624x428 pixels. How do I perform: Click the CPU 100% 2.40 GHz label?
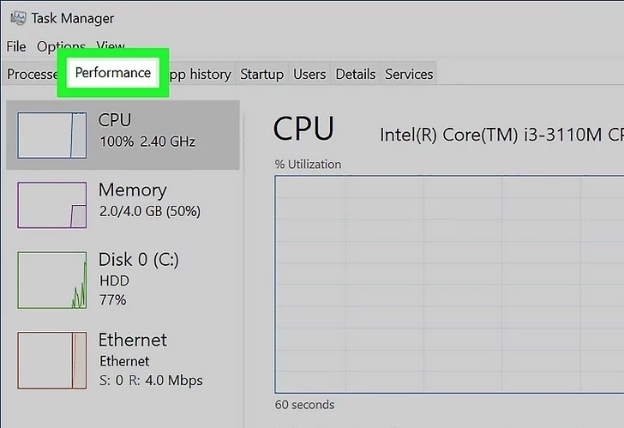click(148, 131)
